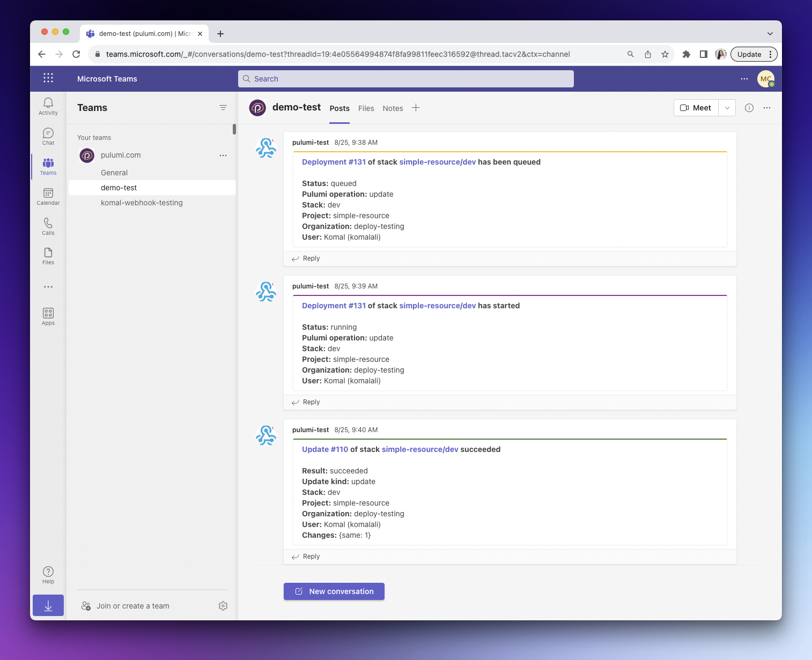Open more options for pulumi.com team
The image size is (812, 660).
(x=223, y=155)
